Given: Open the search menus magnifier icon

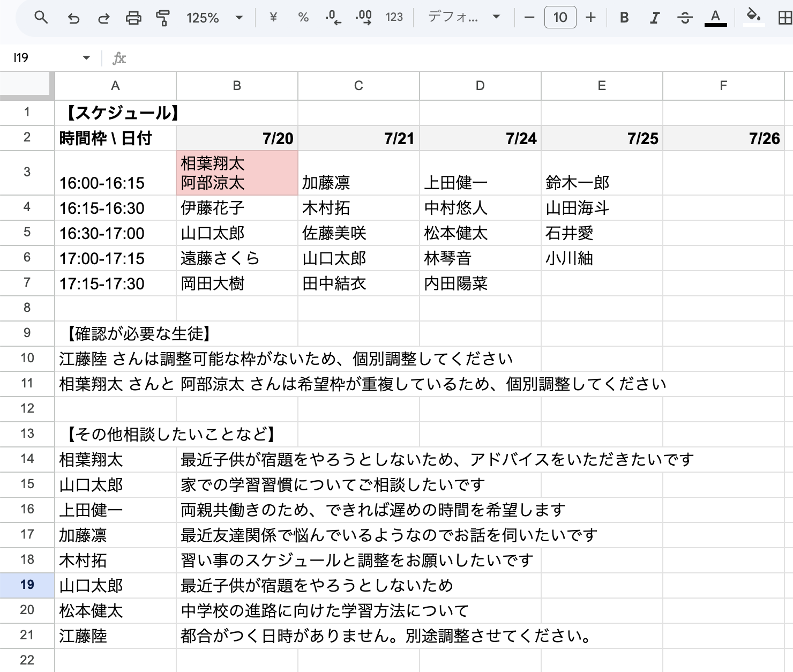Looking at the screenshot, I should (x=41, y=18).
